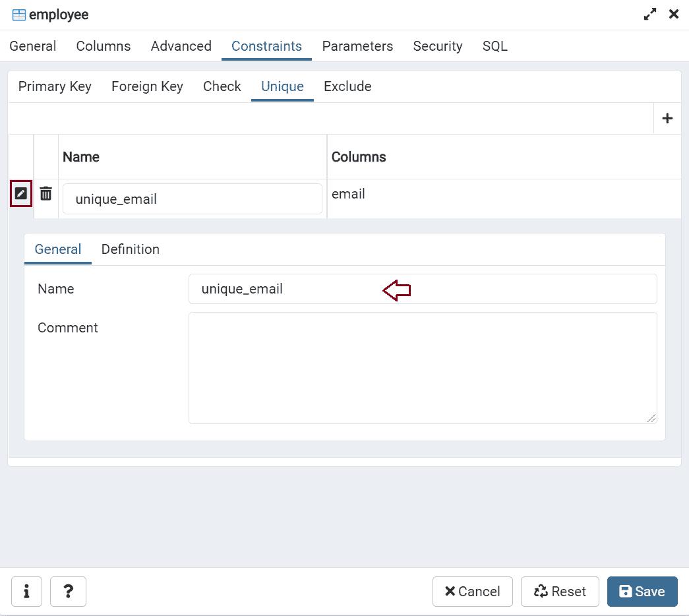This screenshot has height=616, width=689.
Task: View object information details
Action: coord(26,592)
